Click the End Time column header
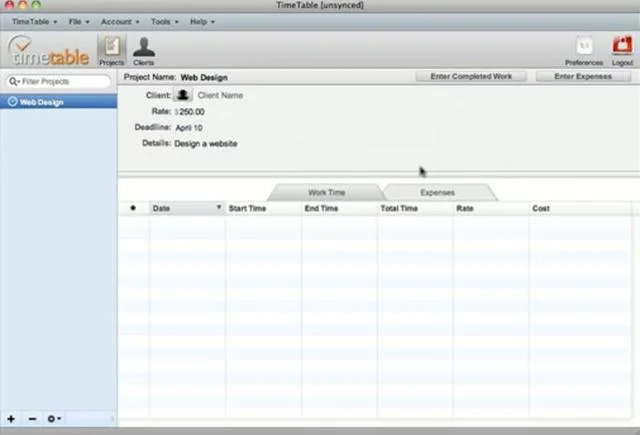This screenshot has width=640, height=435. click(340, 208)
